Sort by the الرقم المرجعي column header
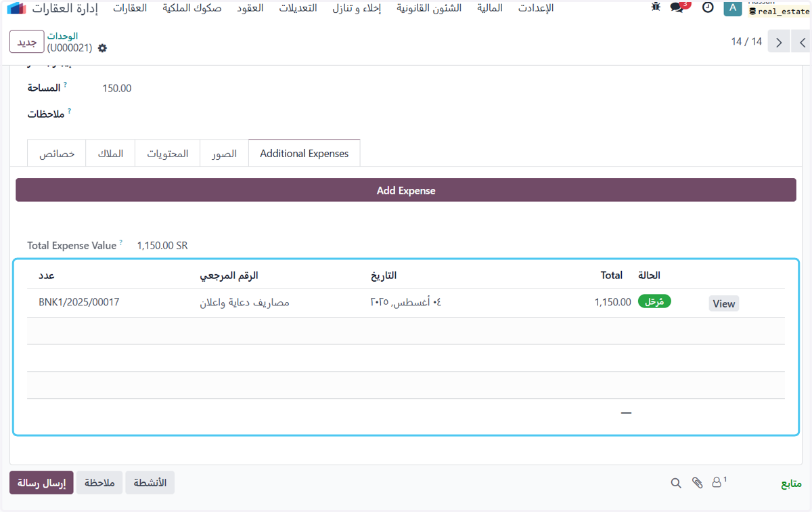Image resolution: width=812 pixels, height=512 pixels. coord(229,276)
